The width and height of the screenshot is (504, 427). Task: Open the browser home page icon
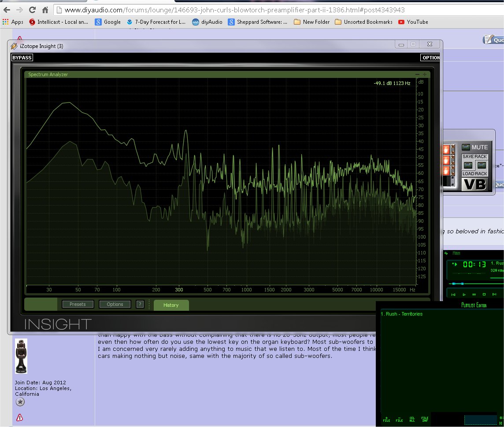(x=45, y=10)
